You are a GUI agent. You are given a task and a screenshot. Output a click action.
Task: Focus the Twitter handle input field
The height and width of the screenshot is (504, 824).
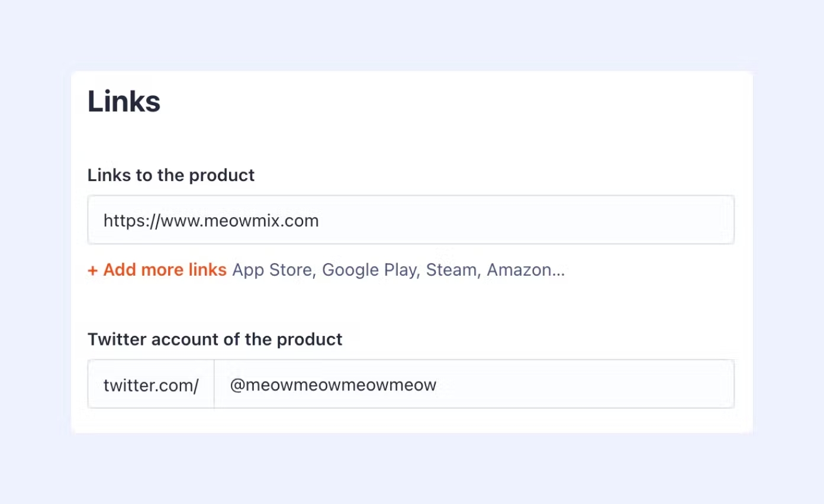point(474,385)
